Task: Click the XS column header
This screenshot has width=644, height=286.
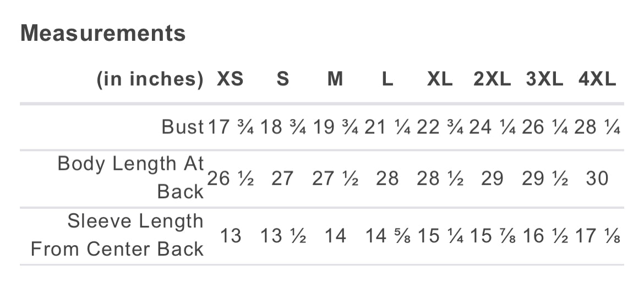Action: (230, 80)
